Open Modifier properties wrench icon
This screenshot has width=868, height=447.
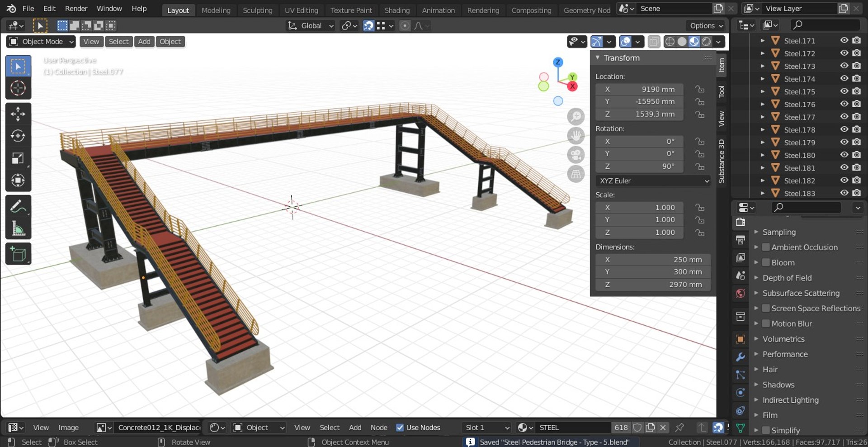tap(741, 357)
